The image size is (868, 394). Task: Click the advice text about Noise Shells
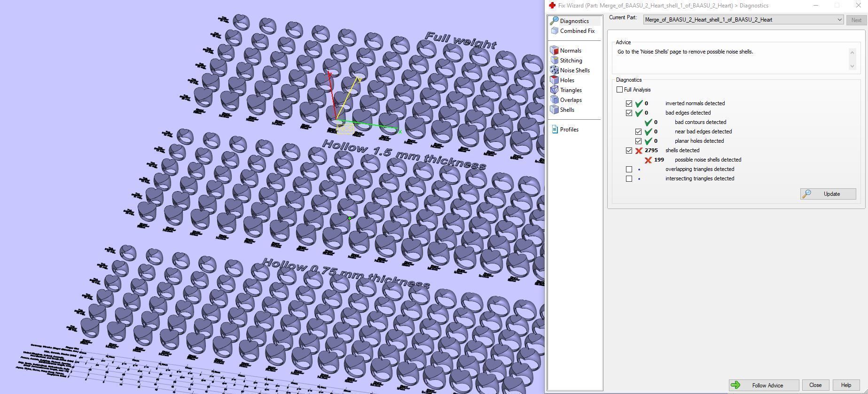point(685,52)
